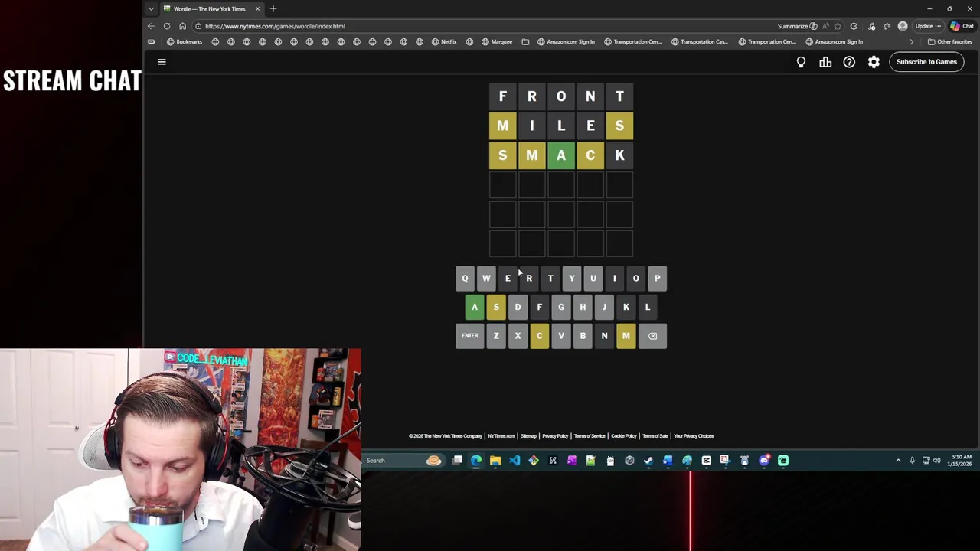Screen dimensions: 980x551
Task: Click Subscribe to Games button
Action: (x=926, y=62)
